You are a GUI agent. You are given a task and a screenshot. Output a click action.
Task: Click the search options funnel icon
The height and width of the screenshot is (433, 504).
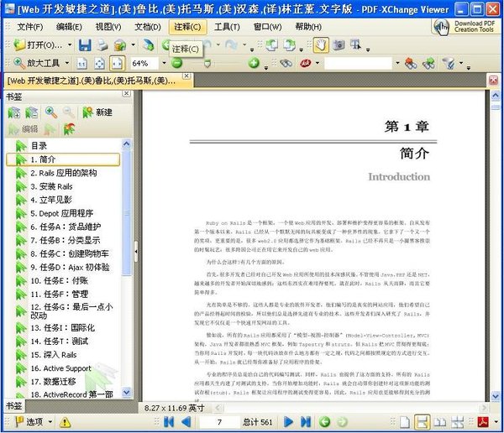click(x=448, y=63)
